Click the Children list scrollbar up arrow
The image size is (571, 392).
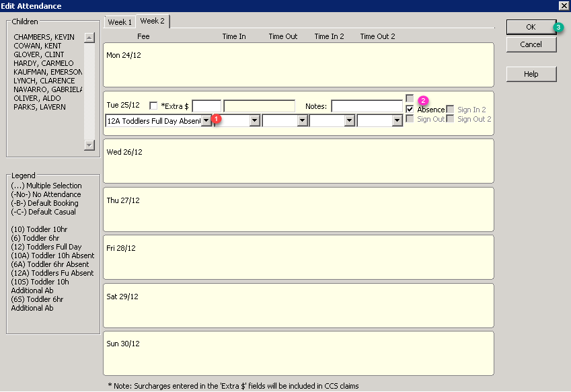(x=89, y=37)
